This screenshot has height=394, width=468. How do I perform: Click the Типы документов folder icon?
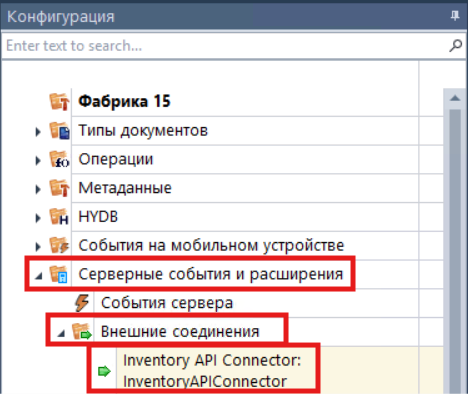point(59,130)
